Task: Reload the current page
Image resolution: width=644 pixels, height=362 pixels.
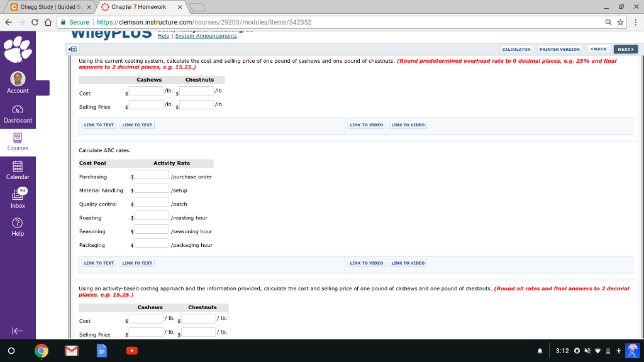Action: pyautogui.click(x=35, y=22)
